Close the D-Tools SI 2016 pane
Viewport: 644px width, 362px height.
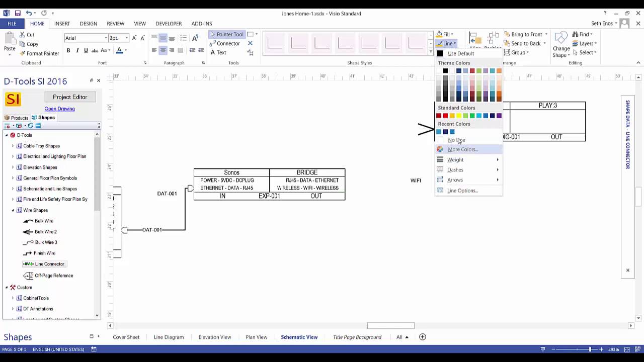coord(98,80)
